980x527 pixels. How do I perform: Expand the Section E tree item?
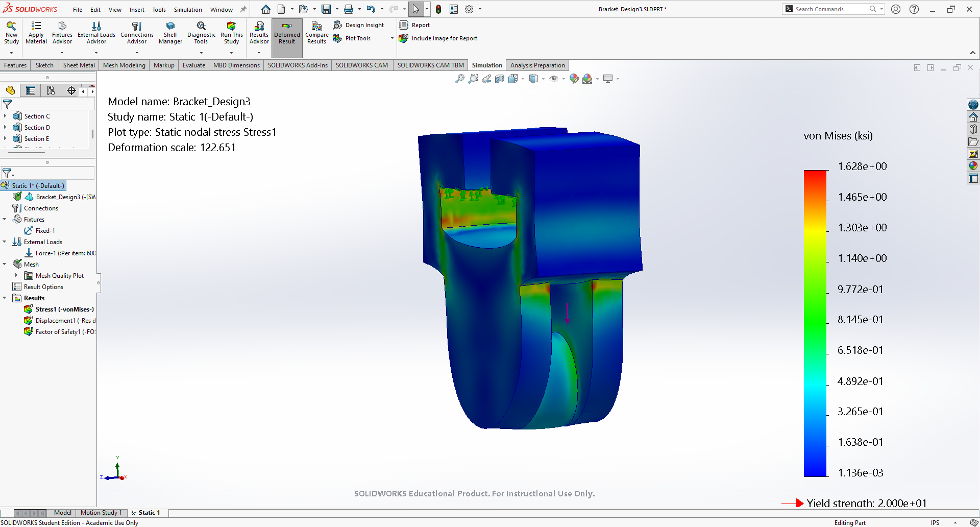click(5, 139)
